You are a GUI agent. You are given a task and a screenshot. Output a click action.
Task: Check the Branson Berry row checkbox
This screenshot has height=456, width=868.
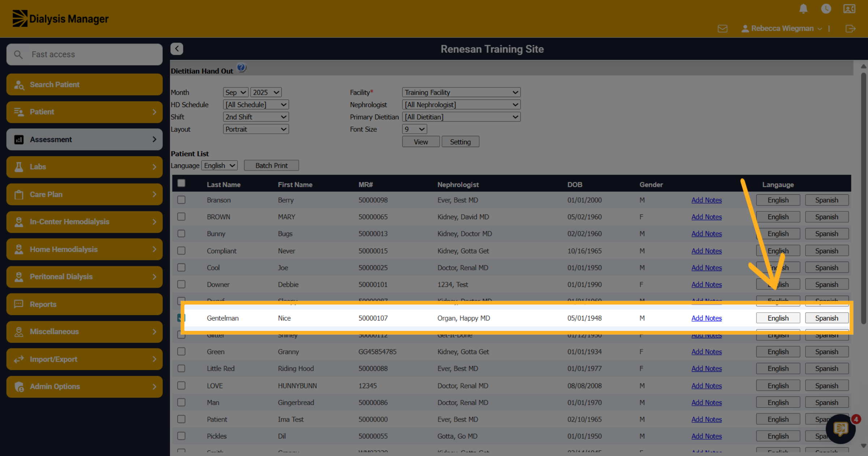coord(181,200)
